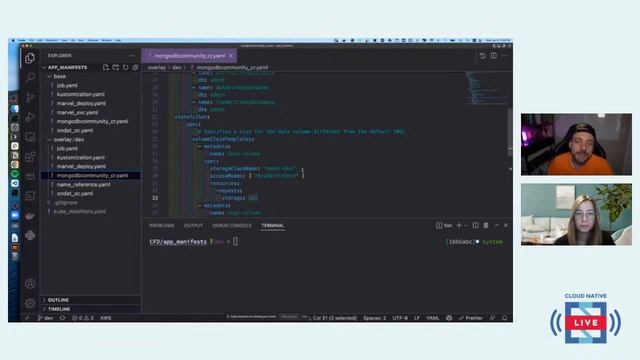
Task: Open the Search view in activity bar
Action: click(x=30, y=77)
